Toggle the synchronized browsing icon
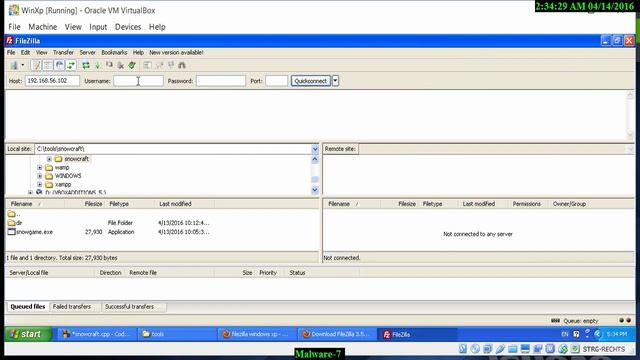Viewport: 640px width, 360px height. 171,65
